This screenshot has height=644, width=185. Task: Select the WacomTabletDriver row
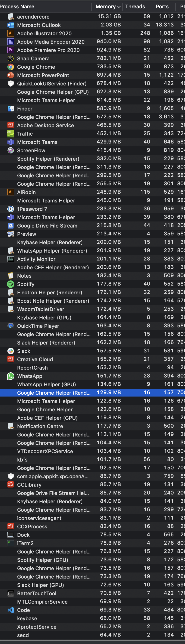point(92,309)
